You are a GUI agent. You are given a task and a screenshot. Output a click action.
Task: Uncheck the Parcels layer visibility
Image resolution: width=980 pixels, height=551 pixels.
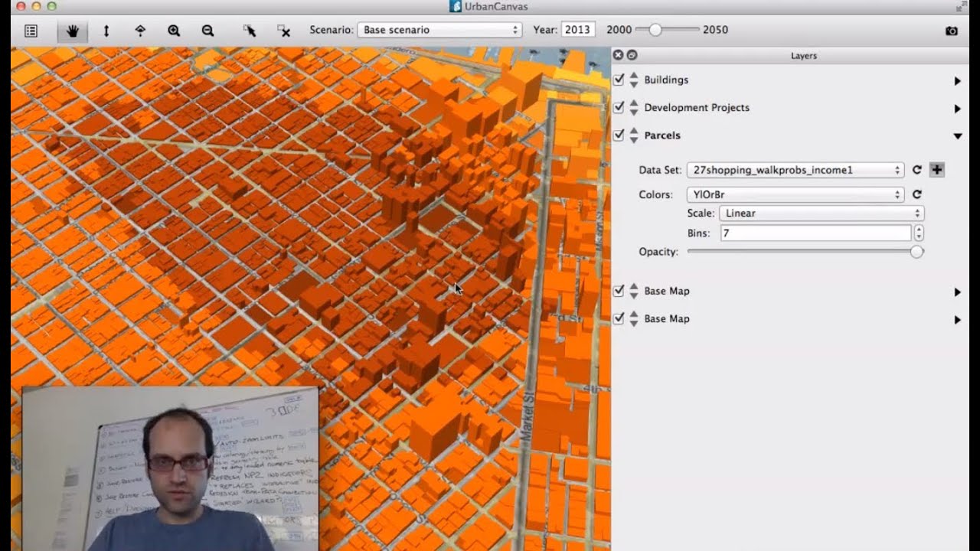[619, 135]
